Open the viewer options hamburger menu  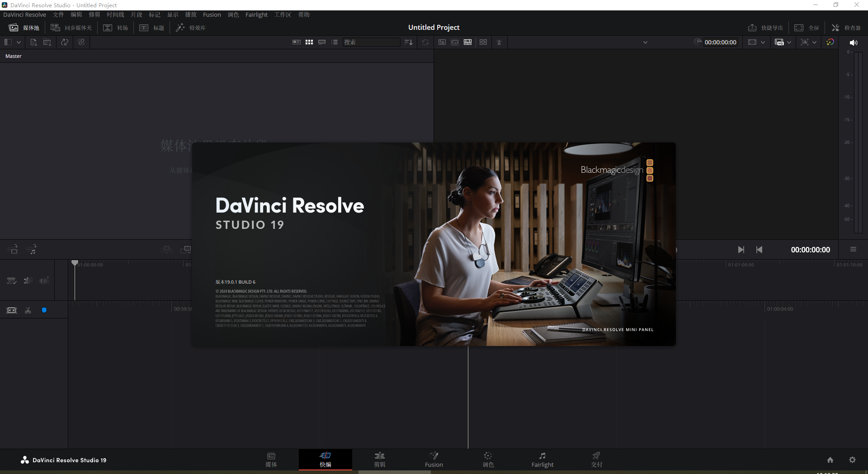click(853, 249)
